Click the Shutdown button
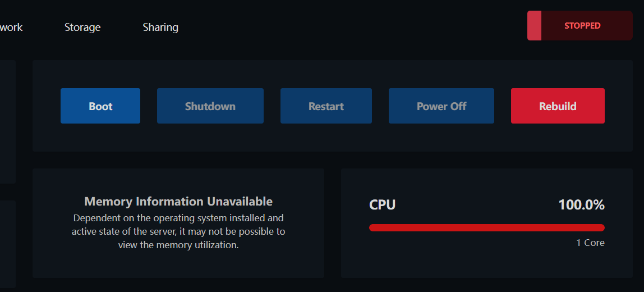Image resolution: width=644 pixels, height=292 pixels. pos(210,106)
